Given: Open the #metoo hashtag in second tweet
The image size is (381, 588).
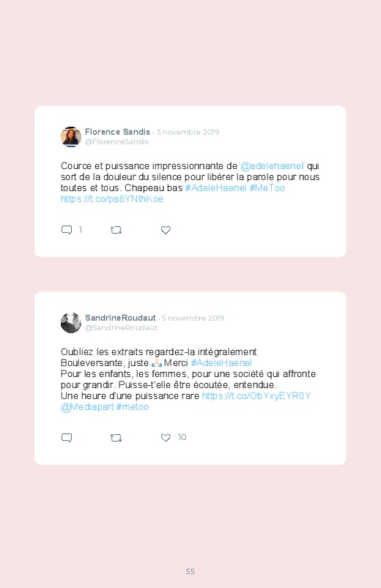Looking at the screenshot, I should pyautogui.click(x=133, y=407).
